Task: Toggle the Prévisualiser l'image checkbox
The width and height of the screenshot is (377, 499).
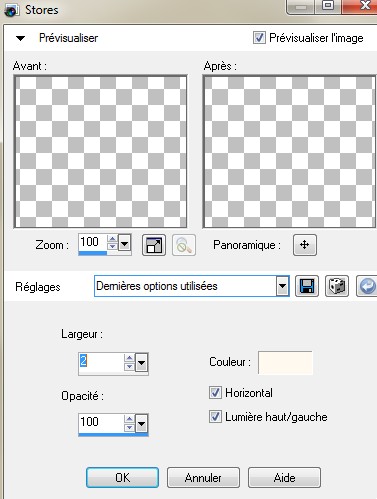Action: pyautogui.click(x=259, y=38)
